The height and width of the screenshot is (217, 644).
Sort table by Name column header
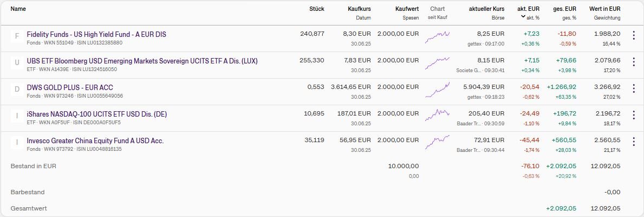(x=18, y=9)
